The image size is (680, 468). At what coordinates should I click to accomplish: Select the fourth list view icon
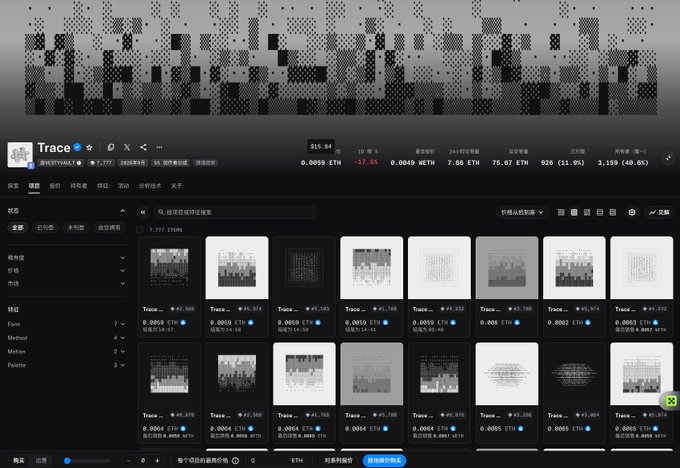coord(600,212)
